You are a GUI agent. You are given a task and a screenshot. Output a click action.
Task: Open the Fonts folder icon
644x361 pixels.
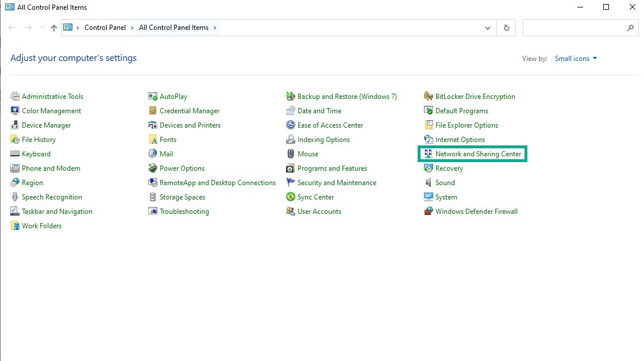coord(153,139)
